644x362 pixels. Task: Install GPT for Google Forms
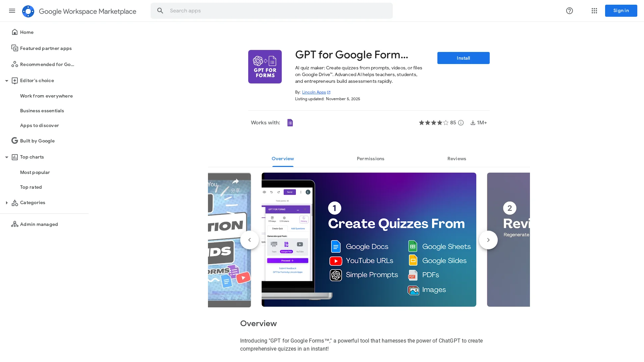click(464, 58)
